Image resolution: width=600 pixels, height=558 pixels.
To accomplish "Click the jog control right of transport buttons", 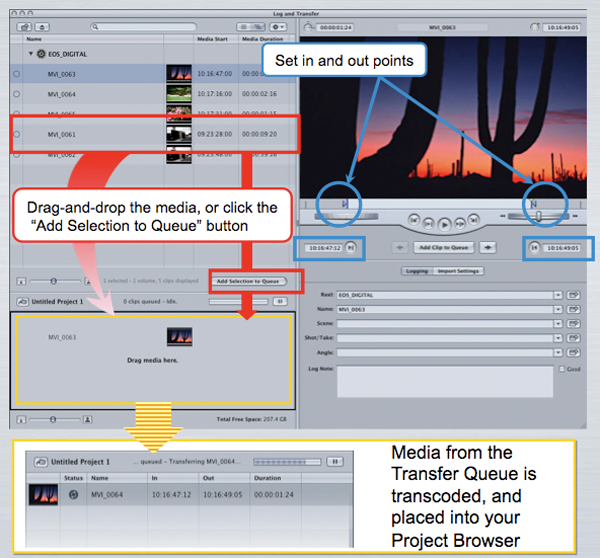I will click(x=539, y=216).
